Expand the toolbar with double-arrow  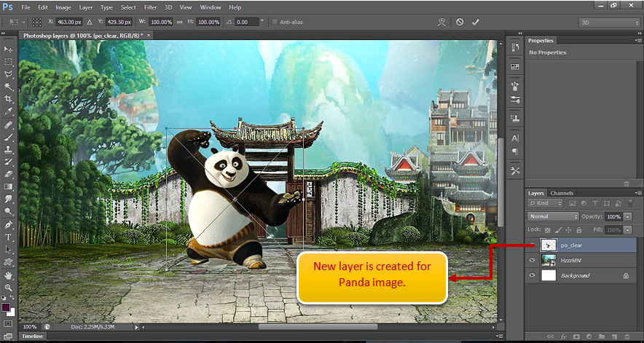[4, 33]
